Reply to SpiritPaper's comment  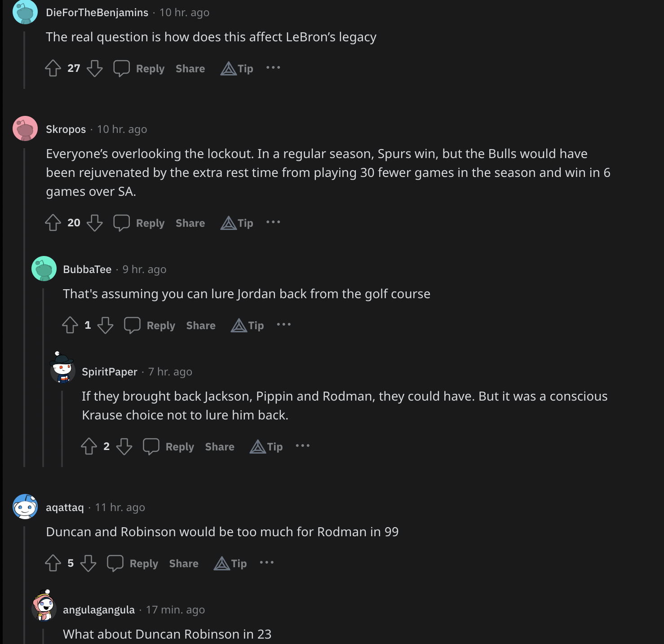(x=179, y=447)
